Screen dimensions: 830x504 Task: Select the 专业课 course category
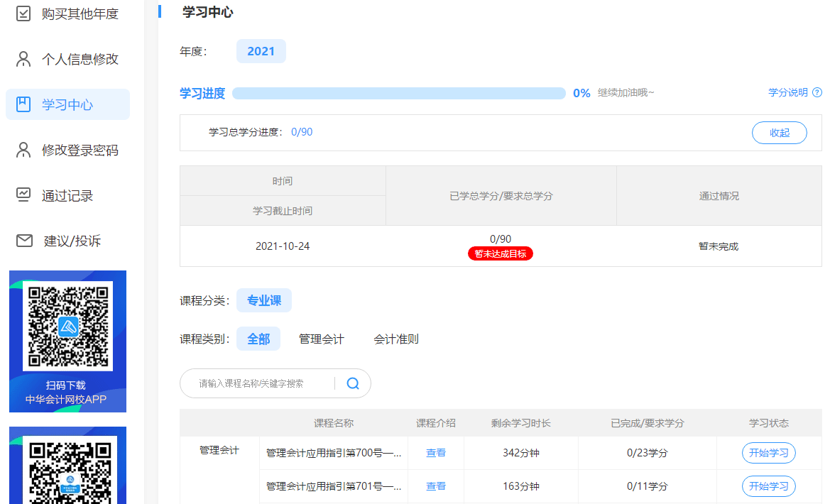point(263,301)
